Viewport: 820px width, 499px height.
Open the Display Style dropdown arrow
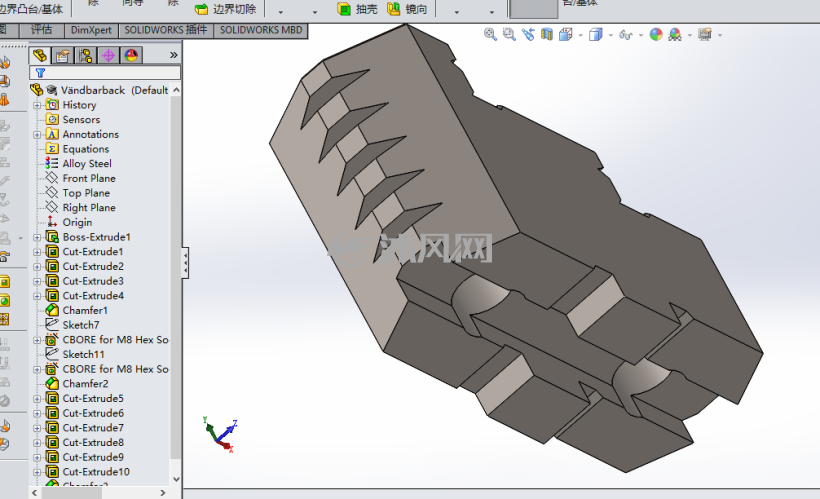610,36
